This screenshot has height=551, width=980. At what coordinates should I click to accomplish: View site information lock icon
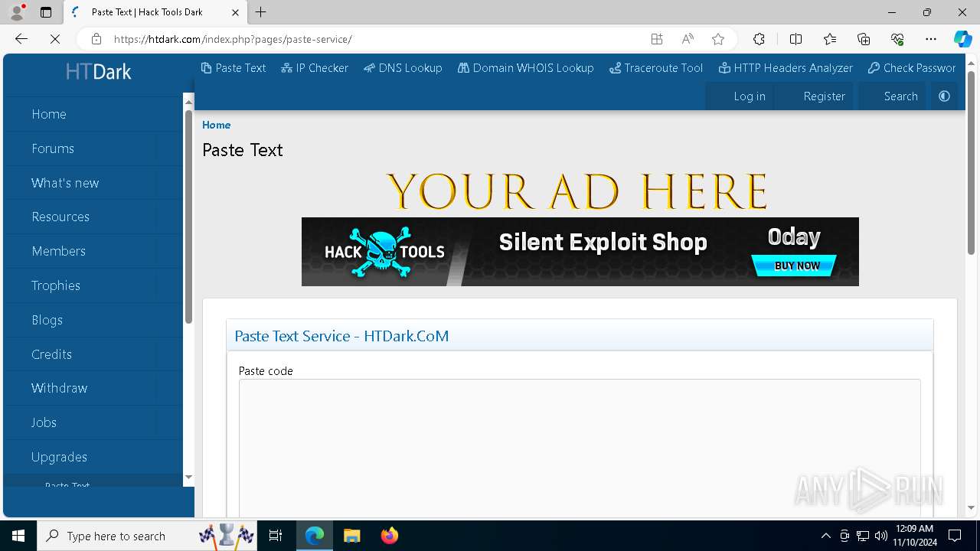(x=96, y=39)
